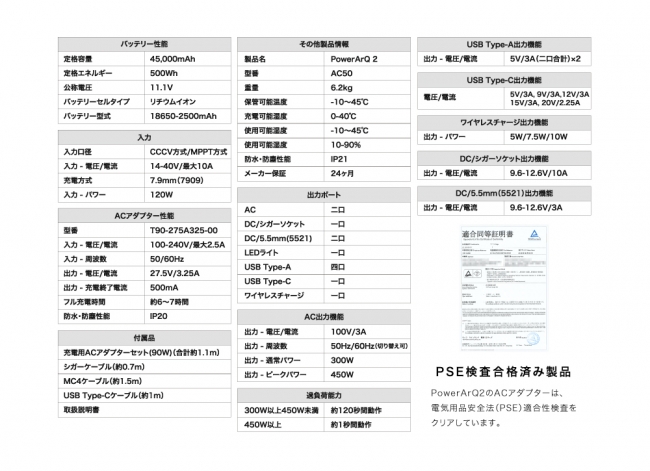Click the '45,000mAh' rated capacity value
This screenshot has height=471, width=650.
172,59
